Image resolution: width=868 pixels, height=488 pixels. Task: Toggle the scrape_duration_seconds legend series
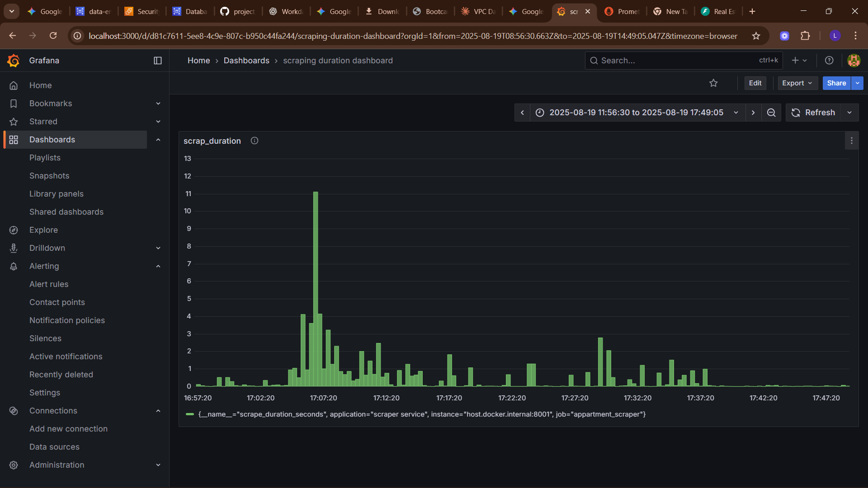[x=422, y=414]
